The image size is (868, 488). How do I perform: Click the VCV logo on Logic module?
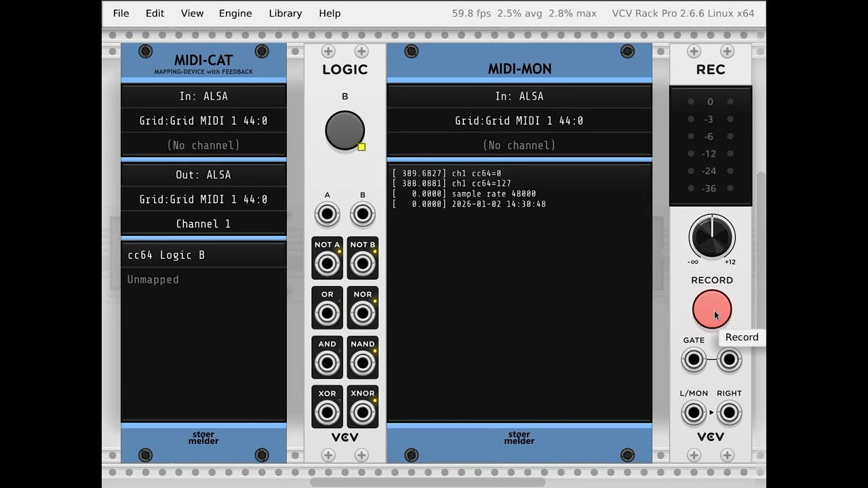[x=344, y=437]
